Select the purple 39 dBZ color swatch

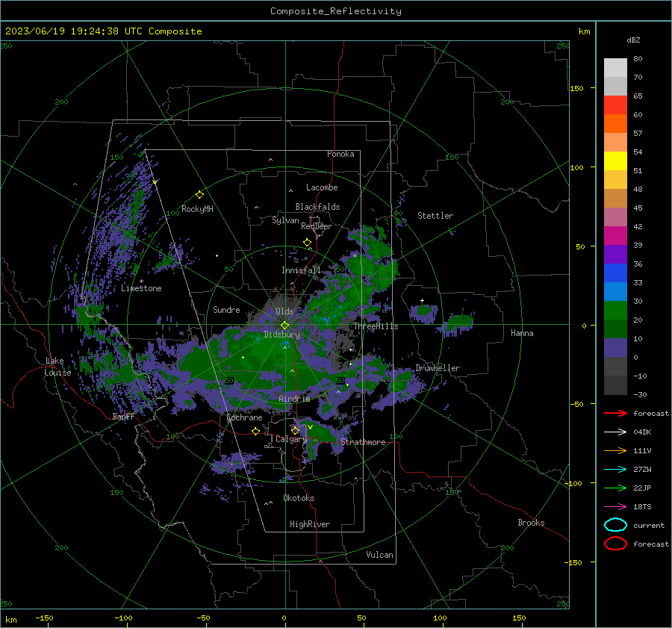(615, 254)
